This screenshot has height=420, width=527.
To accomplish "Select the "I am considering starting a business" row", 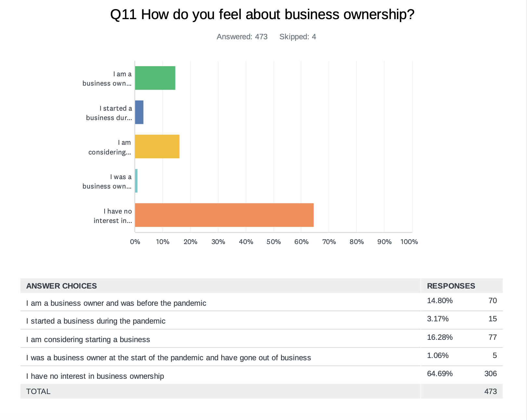I will click(88, 340).
